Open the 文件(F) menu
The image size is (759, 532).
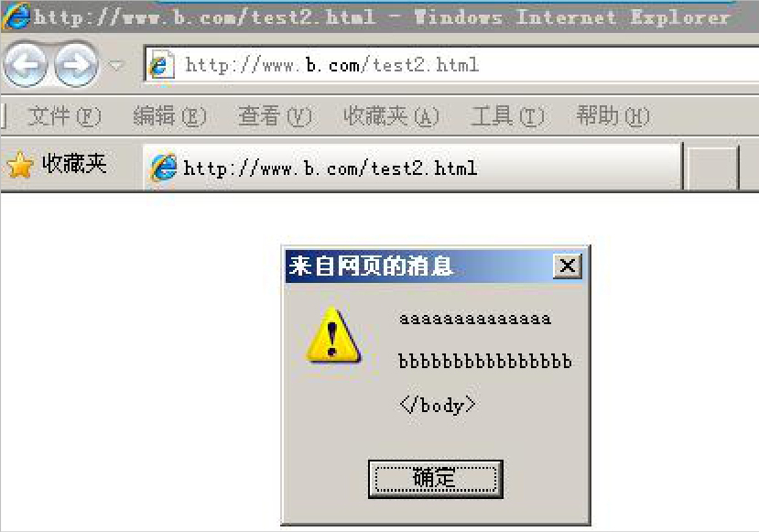(64, 116)
